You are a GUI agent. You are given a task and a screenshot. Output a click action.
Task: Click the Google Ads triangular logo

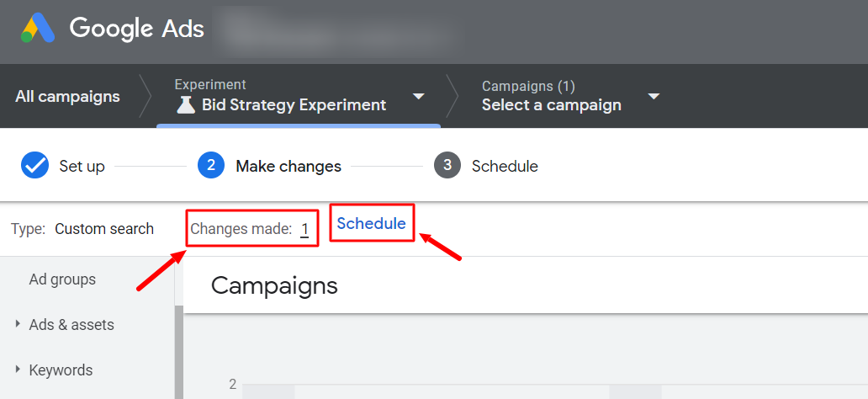click(x=38, y=28)
